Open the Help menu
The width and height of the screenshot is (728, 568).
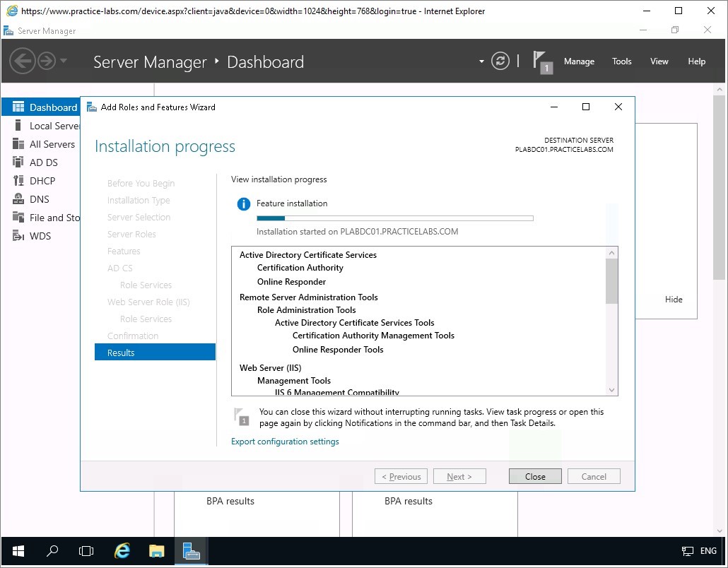pyautogui.click(x=696, y=61)
